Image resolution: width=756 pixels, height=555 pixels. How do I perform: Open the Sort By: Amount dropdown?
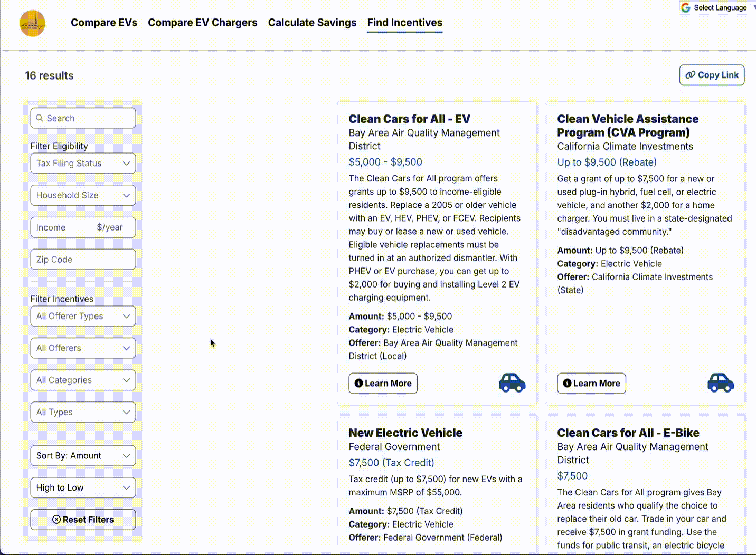(x=83, y=456)
